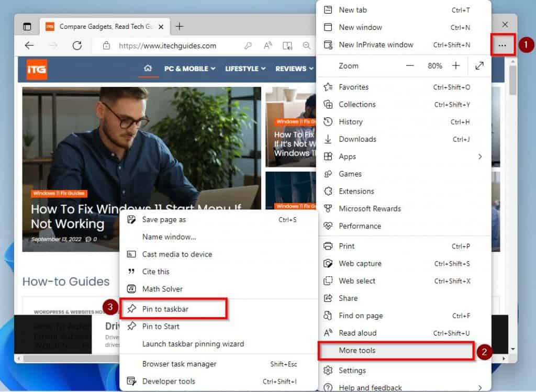Increase zoom with plus button
The image size is (536, 392).
point(456,65)
